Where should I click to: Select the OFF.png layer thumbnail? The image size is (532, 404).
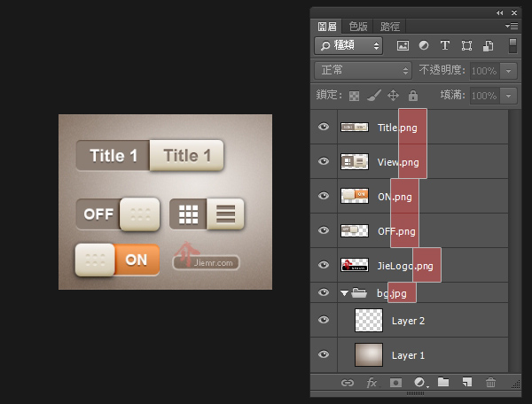tap(355, 230)
